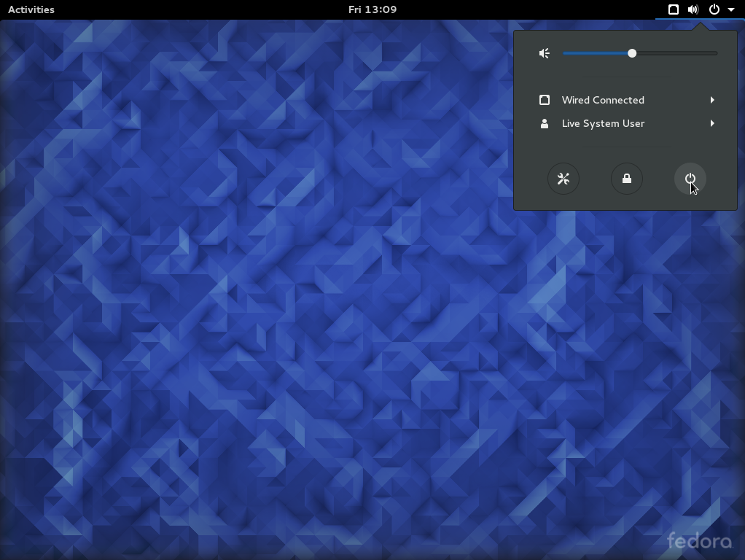Click the network icon in top bar
745x560 pixels.
point(674,9)
